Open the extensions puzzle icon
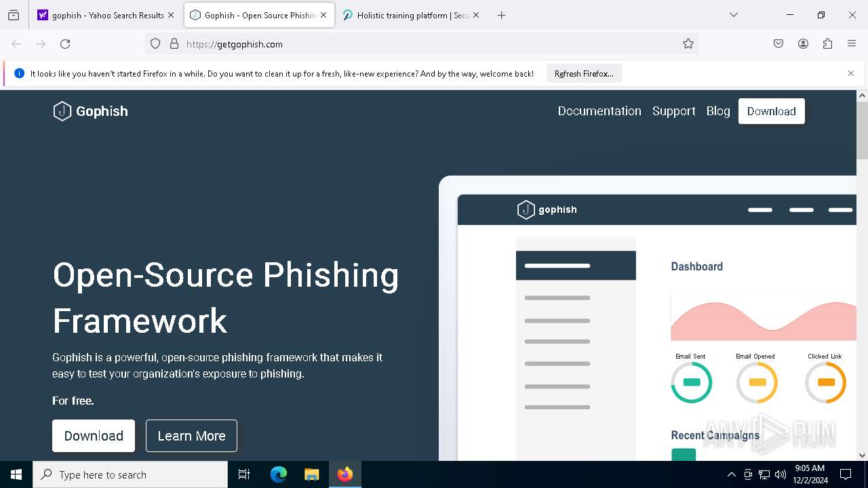Viewport: 868px width, 488px height. [x=827, y=44]
